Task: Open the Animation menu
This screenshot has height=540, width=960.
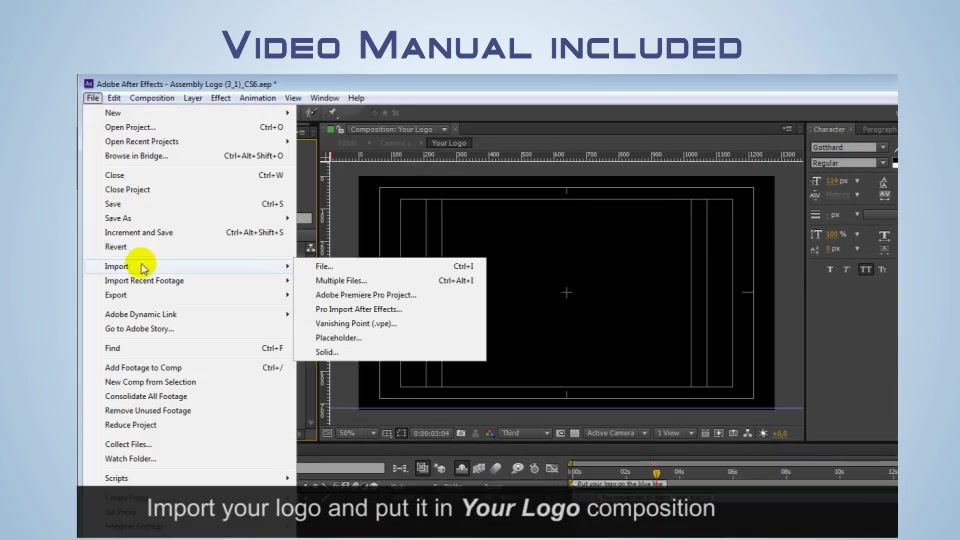Action: pos(257,98)
